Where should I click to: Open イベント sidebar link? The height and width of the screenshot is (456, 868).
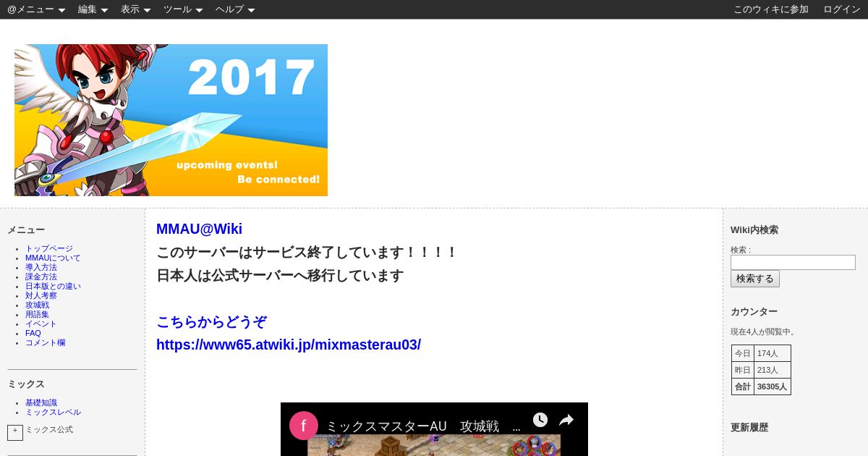pos(41,324)
